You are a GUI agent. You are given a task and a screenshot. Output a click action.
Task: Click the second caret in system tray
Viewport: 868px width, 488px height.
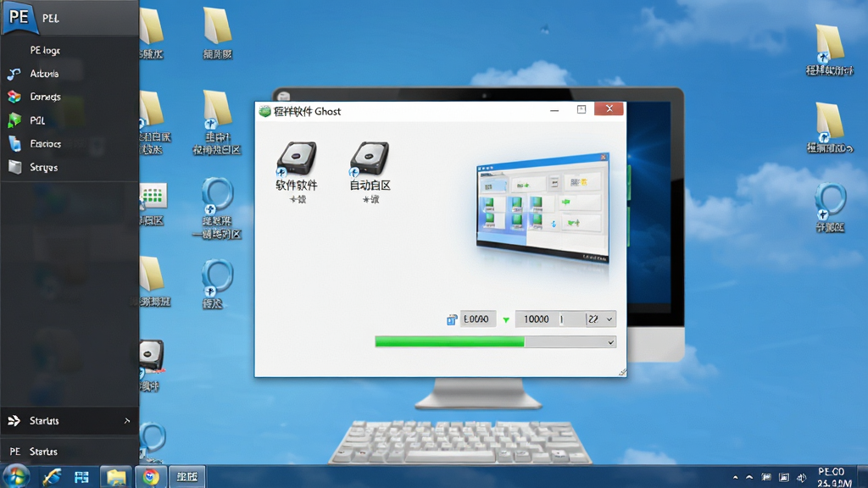point(749,478)
